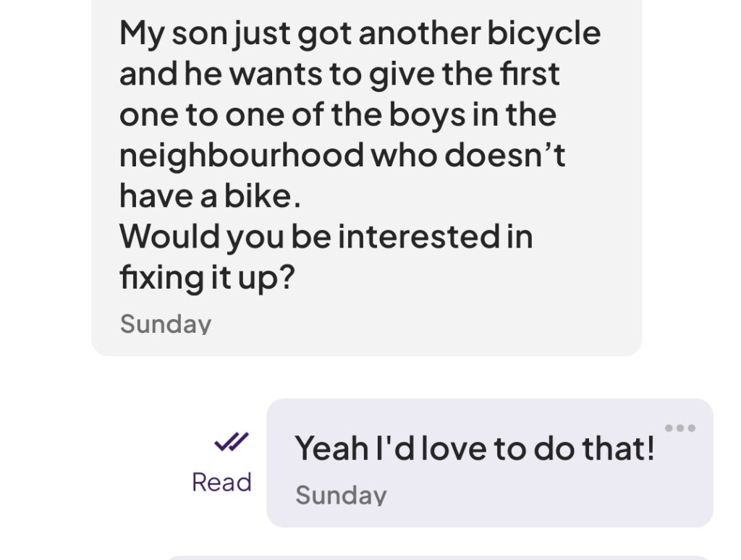Image resolution: width=741 pixels, height=560 pixels.
Task: Open the three-dot options on the reply message
Action: click(x=679, y=428)
